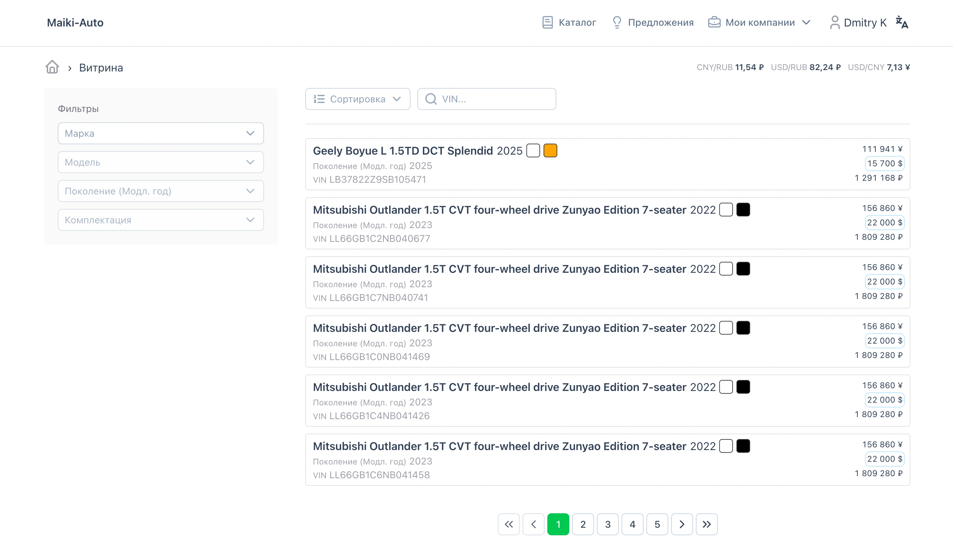Open the Комплектация filter dropdown
Screen dimensions: 953x560
click(161, 220)
